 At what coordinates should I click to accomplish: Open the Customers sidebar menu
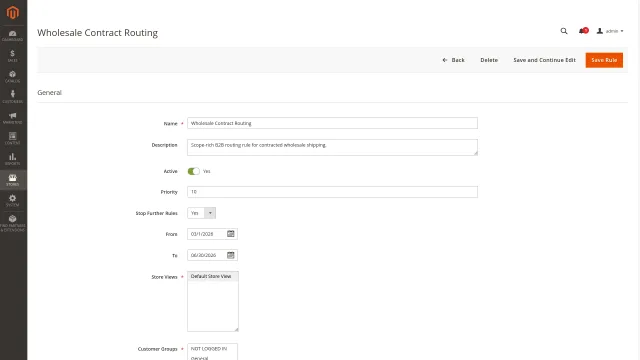[13, 97]
